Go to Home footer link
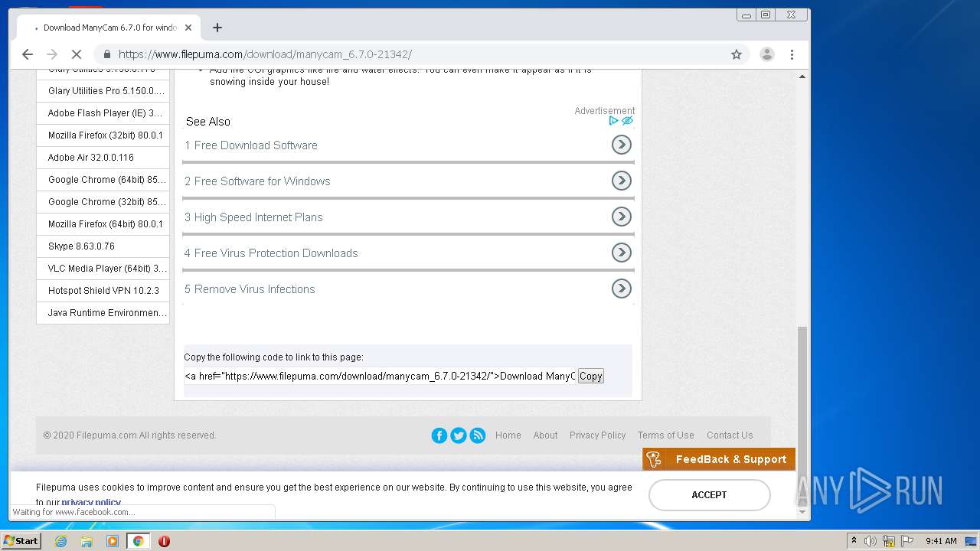 (x=508, y=435)
